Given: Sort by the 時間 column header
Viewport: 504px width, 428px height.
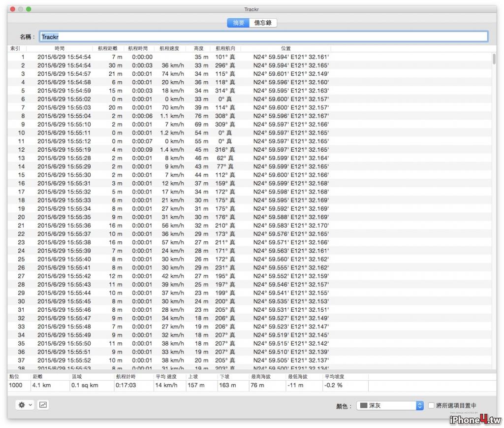Looking at the screenshot, I should coord(60,48).
